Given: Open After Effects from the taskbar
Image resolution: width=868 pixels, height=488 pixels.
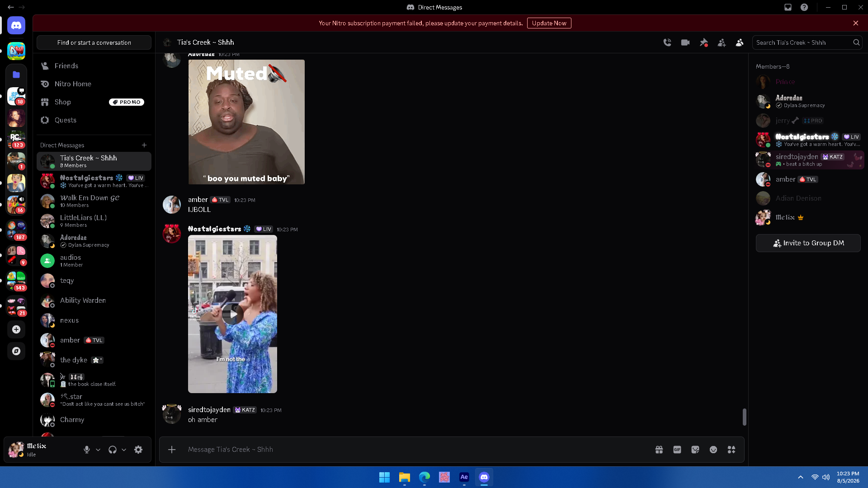Looking at the screenshot, I should point(464,477).
